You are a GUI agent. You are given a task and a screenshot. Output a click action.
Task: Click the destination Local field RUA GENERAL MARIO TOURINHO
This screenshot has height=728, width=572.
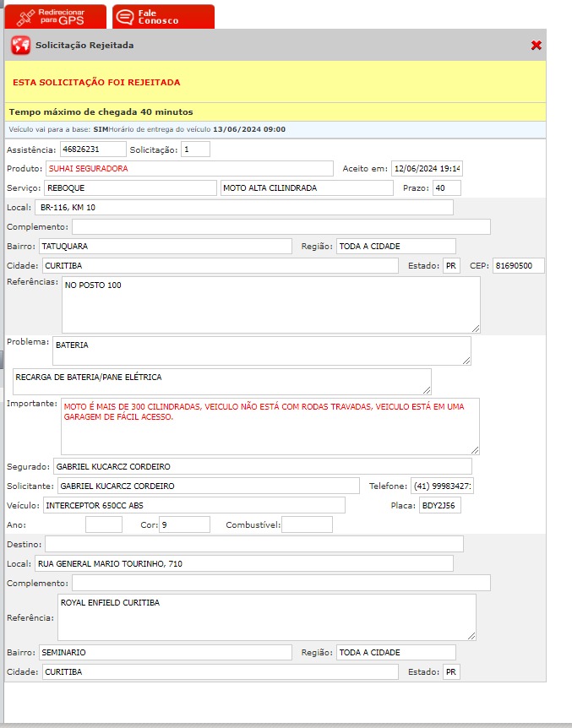244,563
